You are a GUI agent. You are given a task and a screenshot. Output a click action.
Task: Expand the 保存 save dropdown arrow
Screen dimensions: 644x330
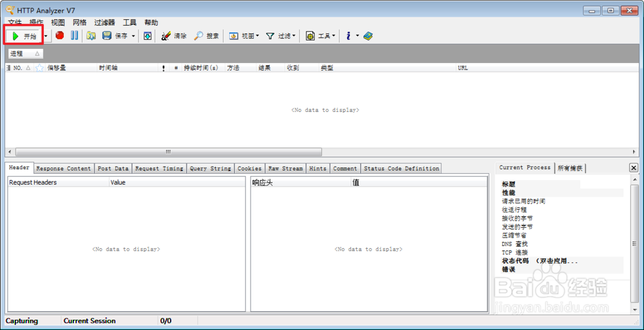(133, 36)
